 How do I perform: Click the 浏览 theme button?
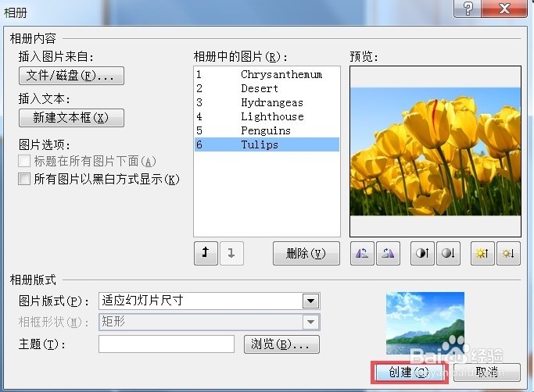[x=281, y=344]
